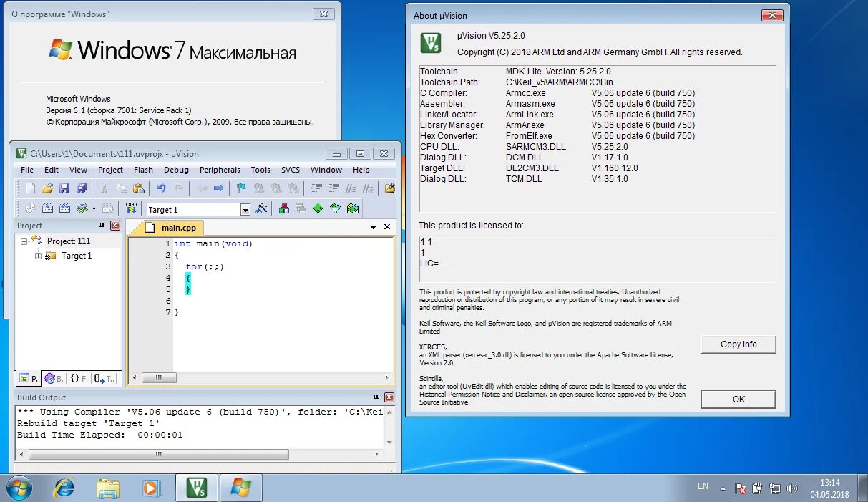Expand the Target 1 tree node
868x502 pixels.
click(x=39, y=256)
